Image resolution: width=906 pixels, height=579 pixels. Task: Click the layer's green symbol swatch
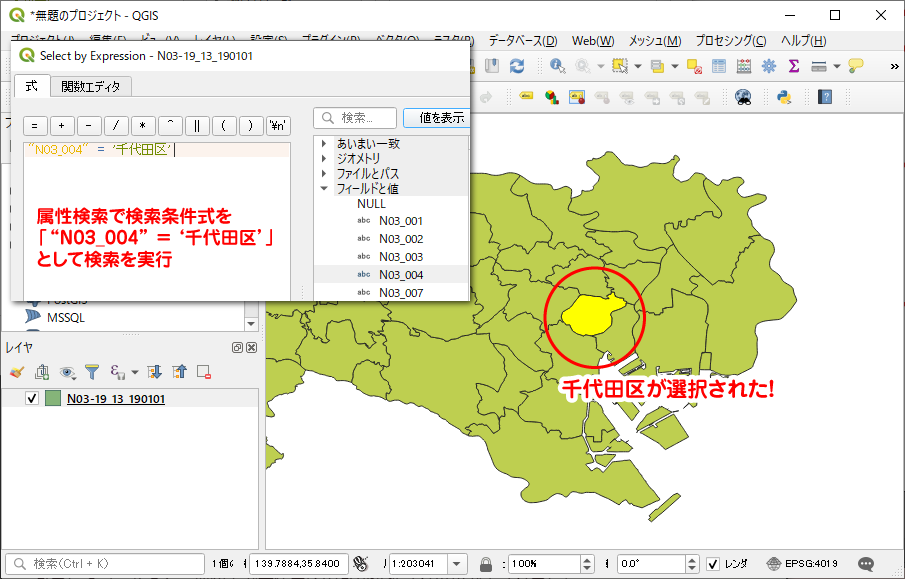(53, 398)
